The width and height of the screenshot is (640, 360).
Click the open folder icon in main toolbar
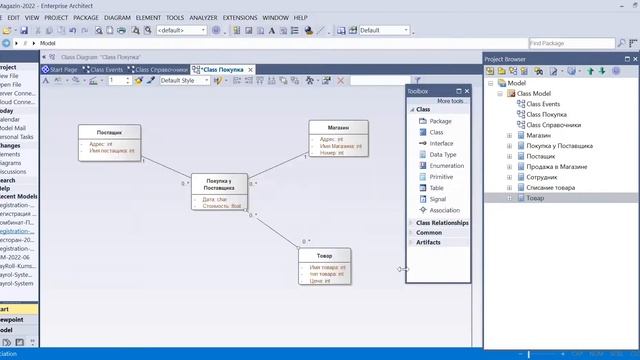(7, 30)
